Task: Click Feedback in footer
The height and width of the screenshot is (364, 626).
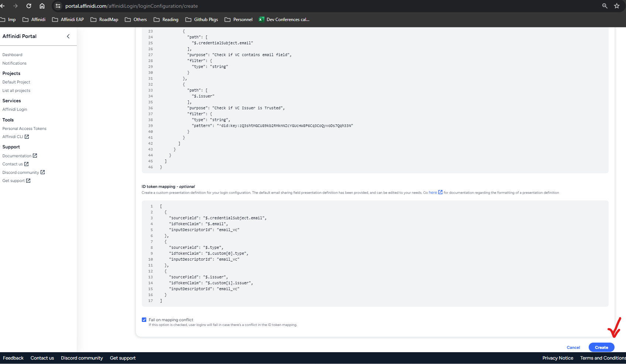Action: click(x=13, y=358)
